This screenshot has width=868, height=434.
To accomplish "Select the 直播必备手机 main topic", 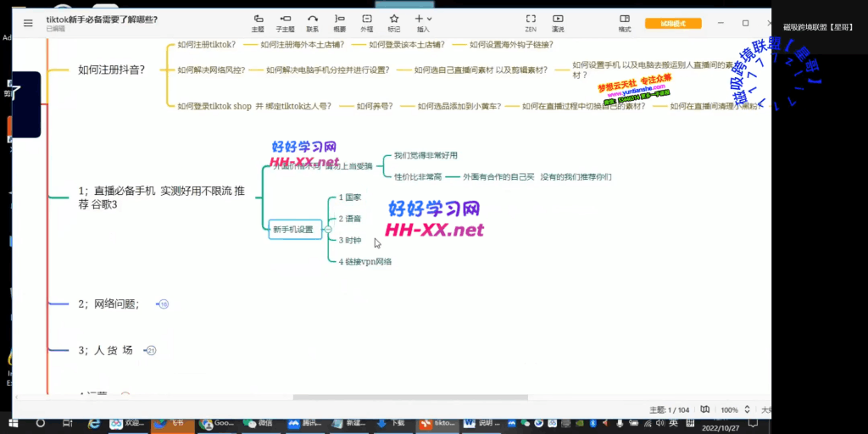I will (161, 198).
